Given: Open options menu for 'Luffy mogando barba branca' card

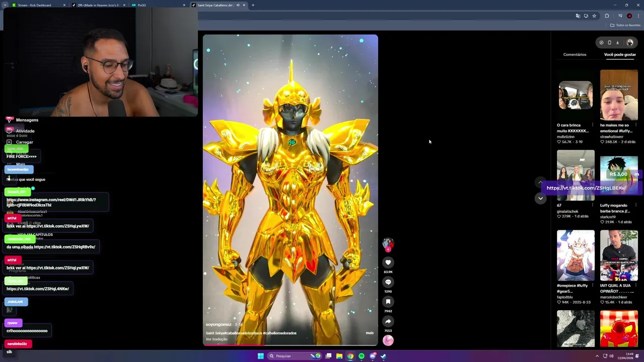Looking at the screenshot, I should click(635, 205).
